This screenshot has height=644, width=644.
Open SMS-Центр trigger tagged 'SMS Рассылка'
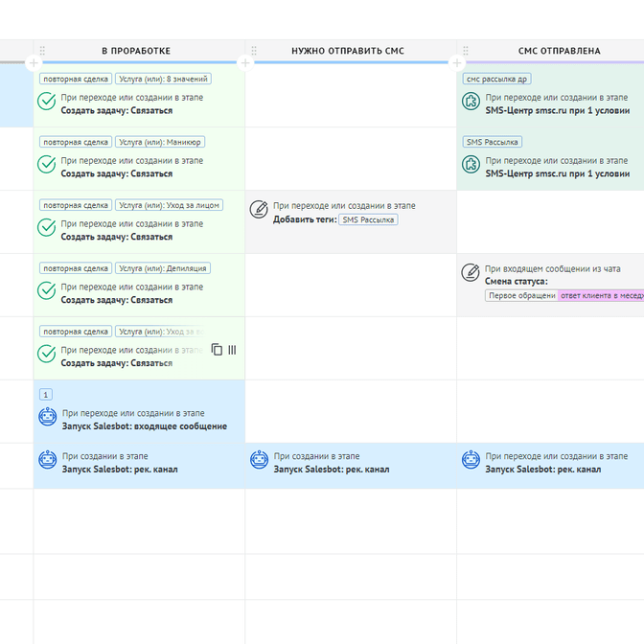[550, 158]
